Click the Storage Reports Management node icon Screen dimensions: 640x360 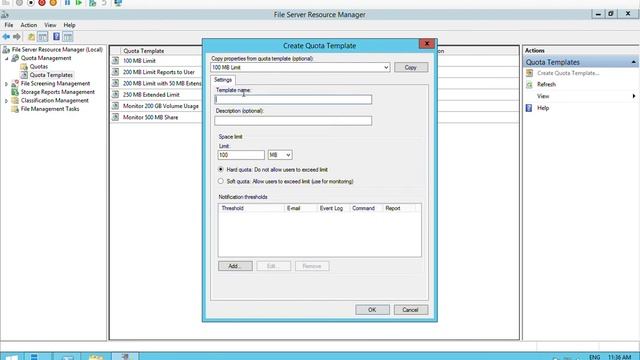pos(15,92)
